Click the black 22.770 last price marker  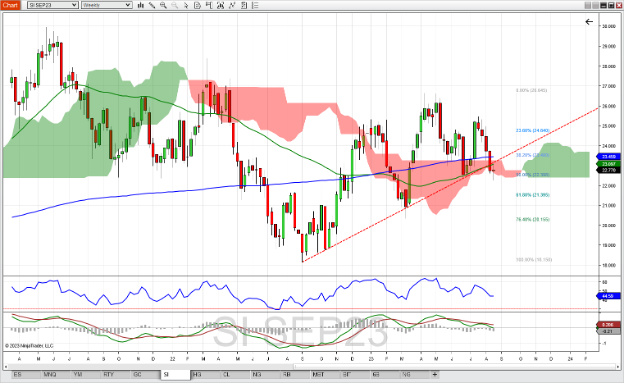(608, 170)
